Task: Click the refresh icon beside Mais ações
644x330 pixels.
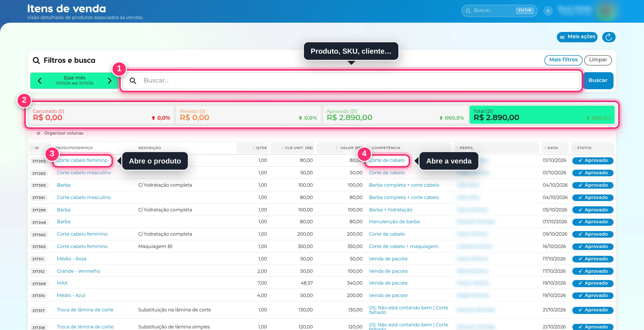Action: [609, 37]
